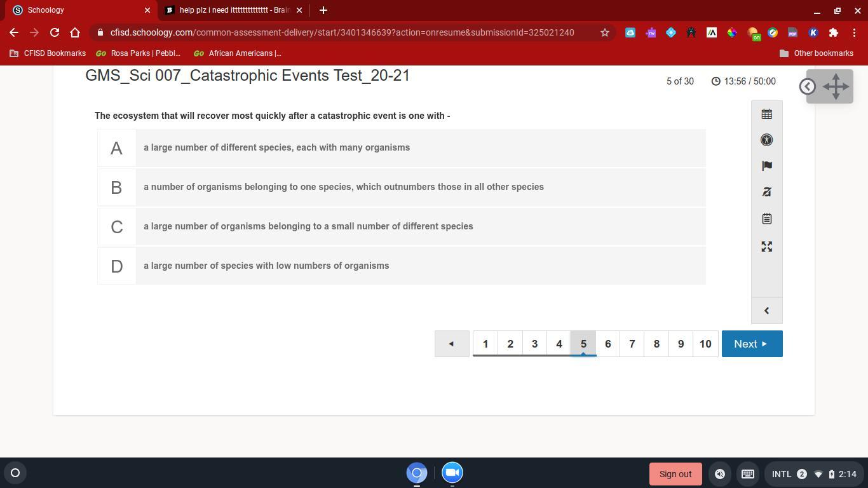Jump to question 2

[510, 344]
